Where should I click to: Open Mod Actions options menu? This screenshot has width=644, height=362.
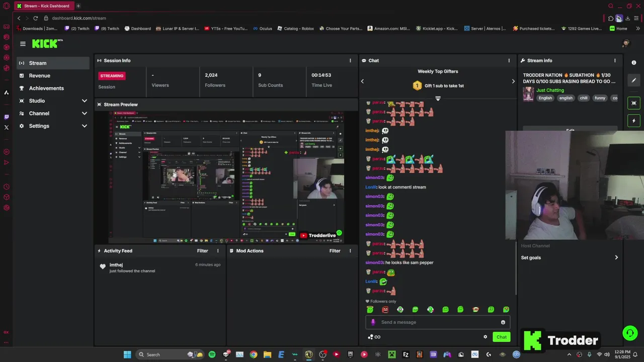tap(350, 250)
